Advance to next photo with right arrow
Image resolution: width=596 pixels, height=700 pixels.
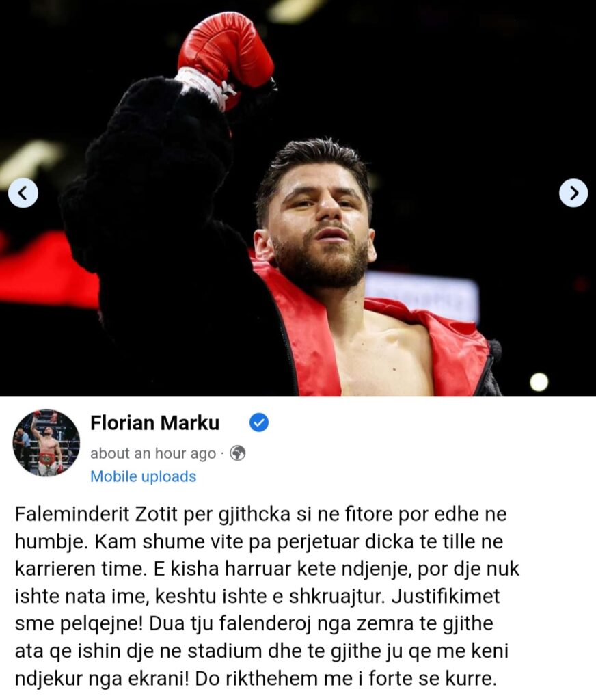[x=573, y=193]
